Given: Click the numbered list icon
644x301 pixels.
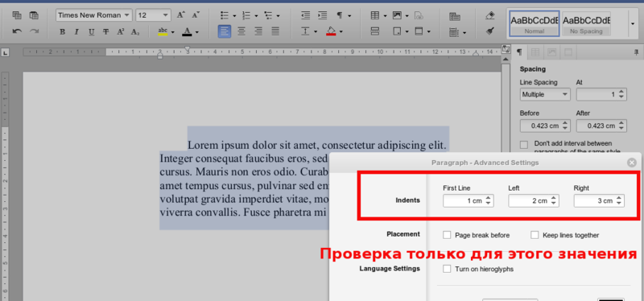Looking at the screenshot, I should pyautogui.click(x=246, y=15).
